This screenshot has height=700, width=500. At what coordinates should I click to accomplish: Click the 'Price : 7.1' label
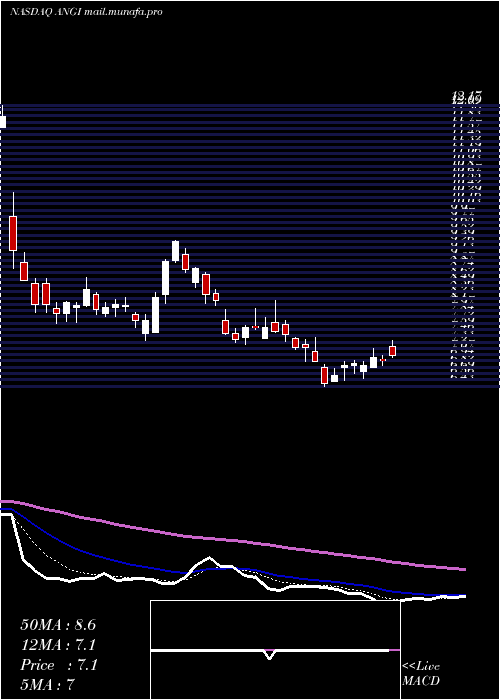click(x=59, y=665)
